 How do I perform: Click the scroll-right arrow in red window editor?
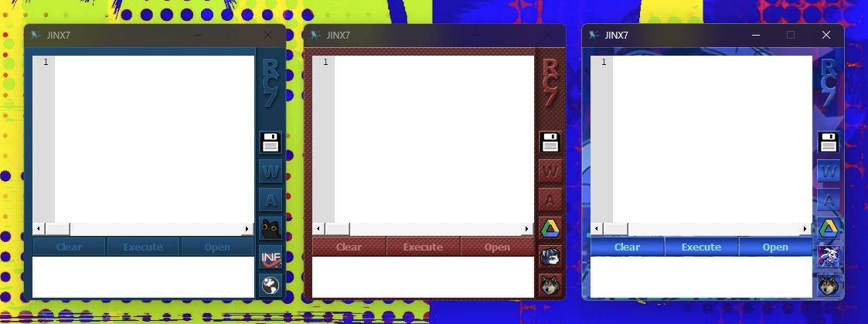(x=527, y=229)
